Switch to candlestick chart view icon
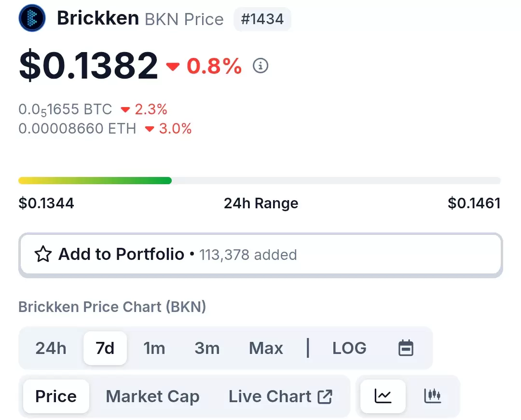Viewport: 521px width, 420px height. coord(433,396)
